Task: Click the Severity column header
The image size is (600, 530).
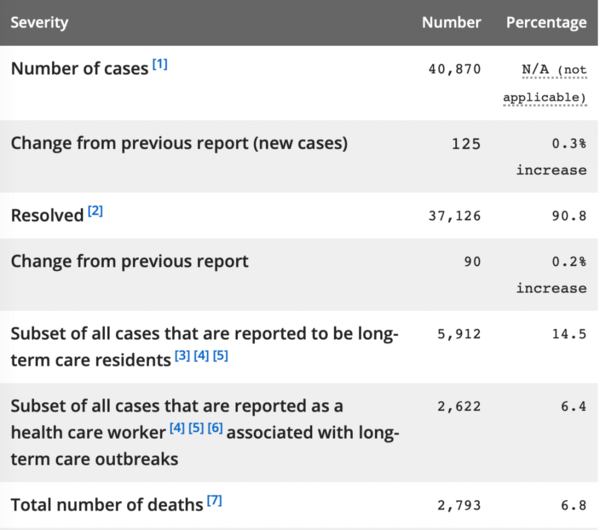Action: pos(38,22)
